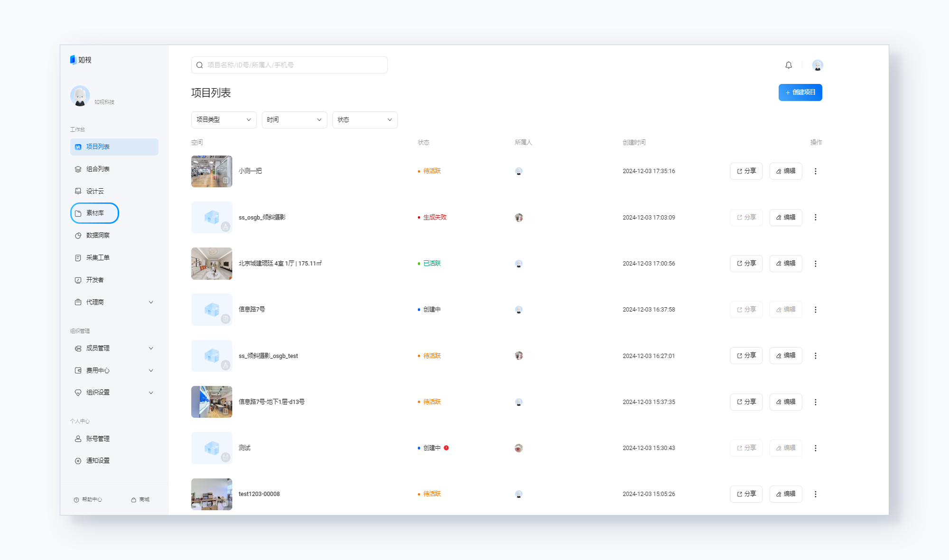Open 设计云 in sidebar

[x=114, y=191]
